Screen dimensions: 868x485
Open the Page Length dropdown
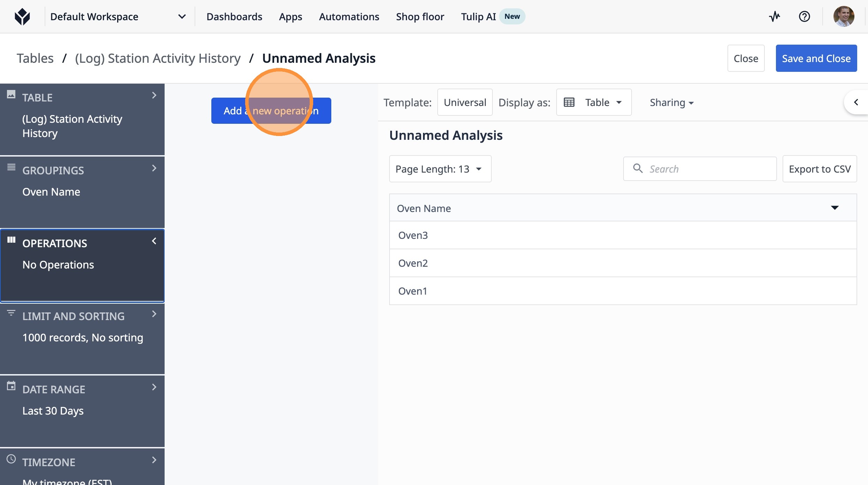coord(440,169)
